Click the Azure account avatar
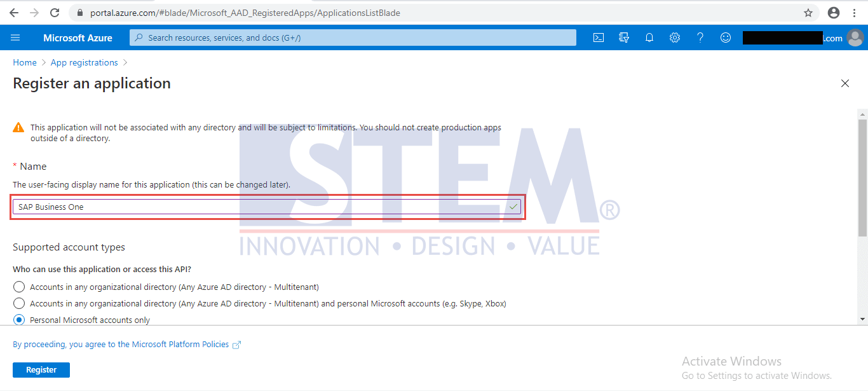Image resolution: width=868 pixels, height=391 pixels. click(855, 38)
